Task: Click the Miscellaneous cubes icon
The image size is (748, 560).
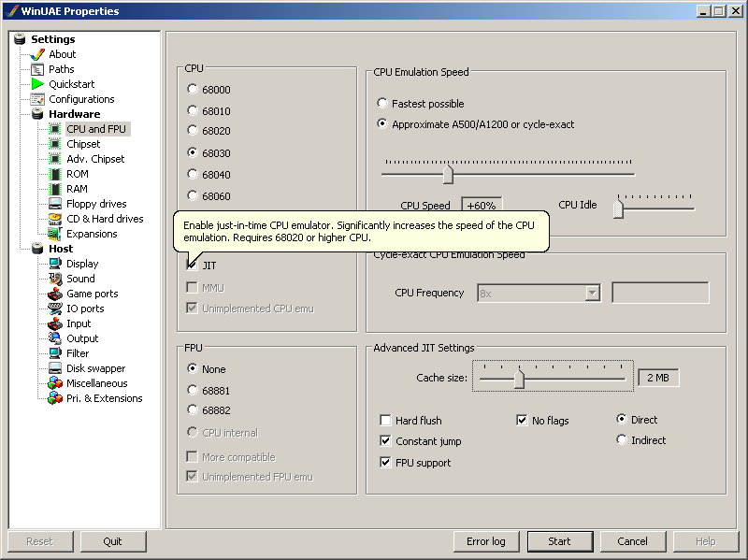Action: click(x=55, y=383)
